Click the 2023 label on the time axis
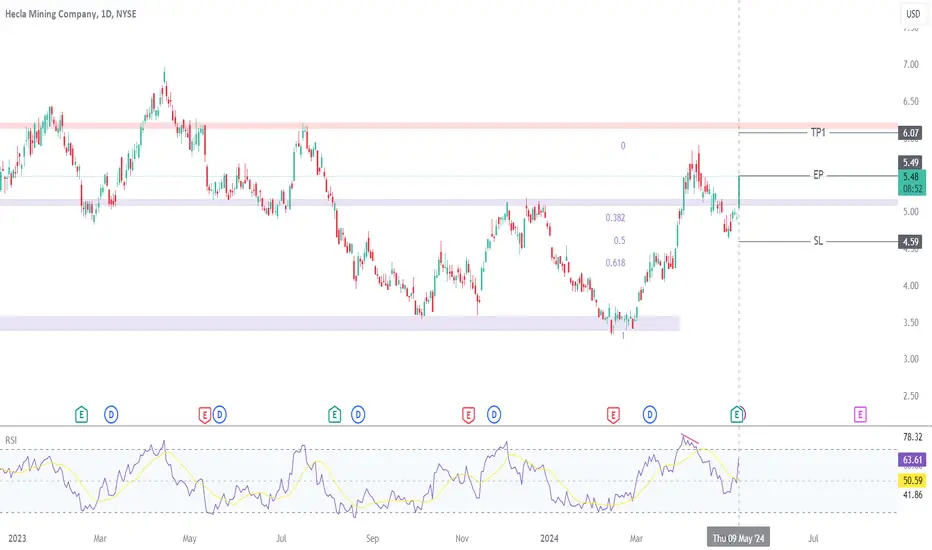The image size is (932, 550). pyautogui.click(x=17, y=538)
